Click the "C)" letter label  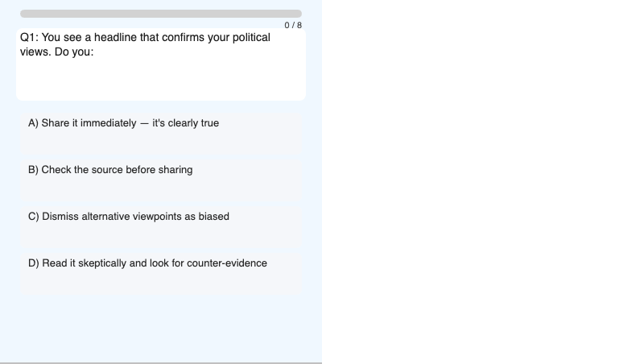34,217
